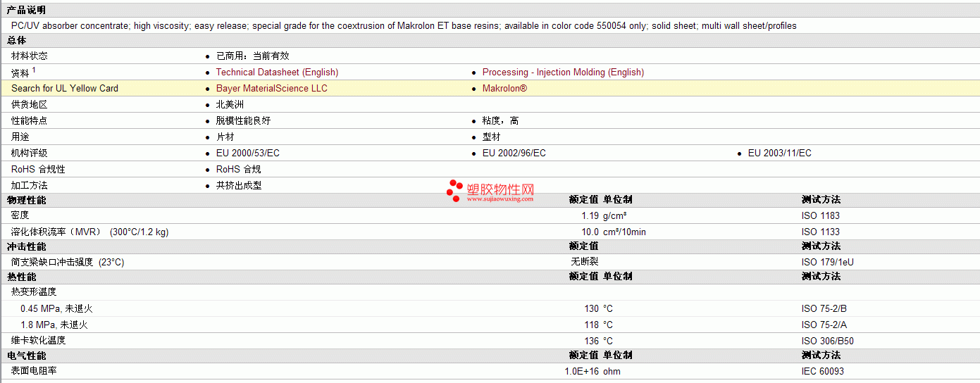Select the 无断裂 impact value
Screen dimensions: 980x383
[585, 261]
